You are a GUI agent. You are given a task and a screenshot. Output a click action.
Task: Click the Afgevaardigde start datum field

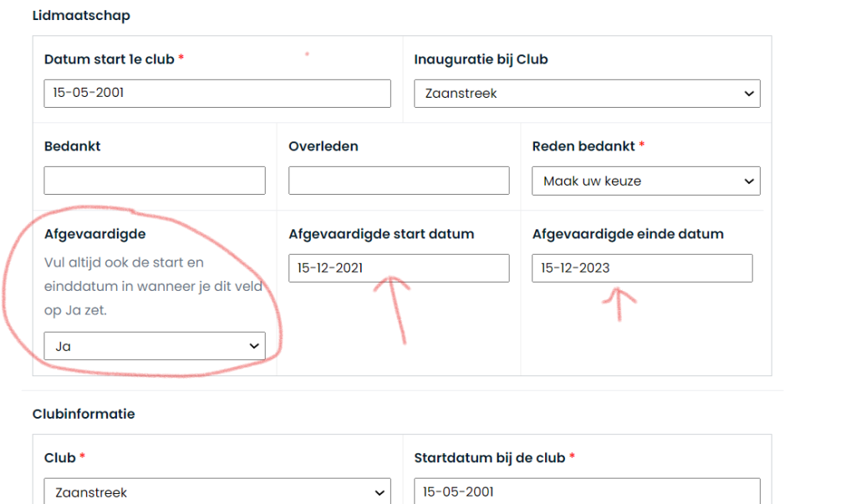point(399,268)
